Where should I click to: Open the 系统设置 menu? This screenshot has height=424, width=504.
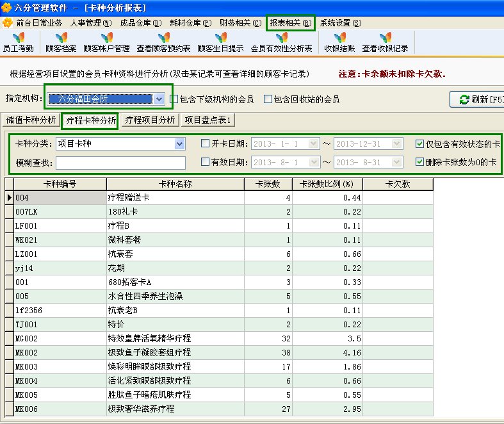click(341, 23)
